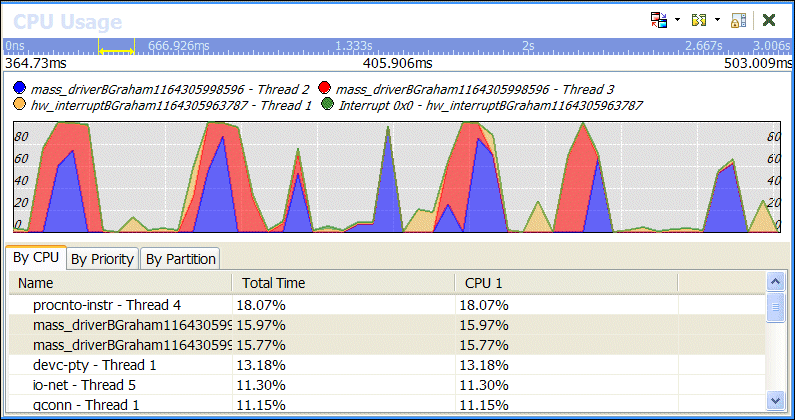Click the orange hw_interrupt Thread 1 legend circle
Viewport: 795px width, 420px height.
pyautogui.click(x=20, y=105)
